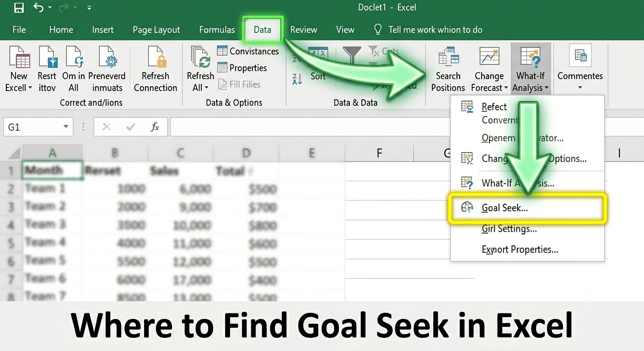
Task: Click the 11,000 cell in Sales column
Action: 180,243
